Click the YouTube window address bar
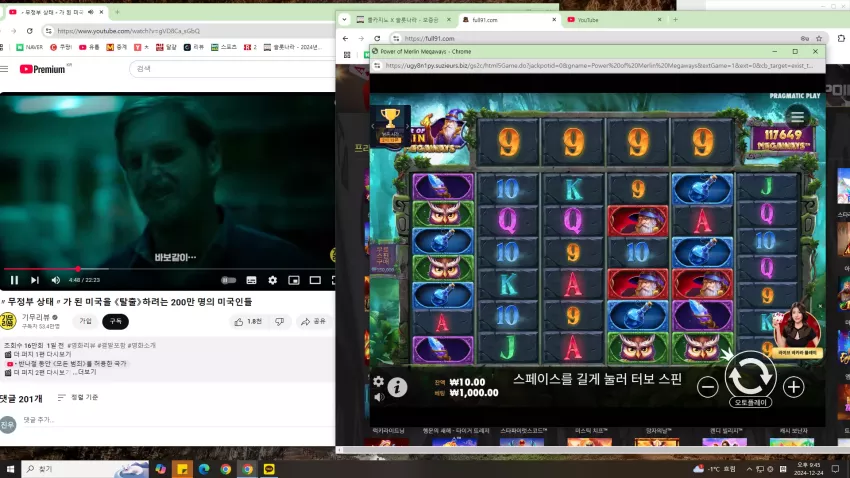 click(190, 31)
